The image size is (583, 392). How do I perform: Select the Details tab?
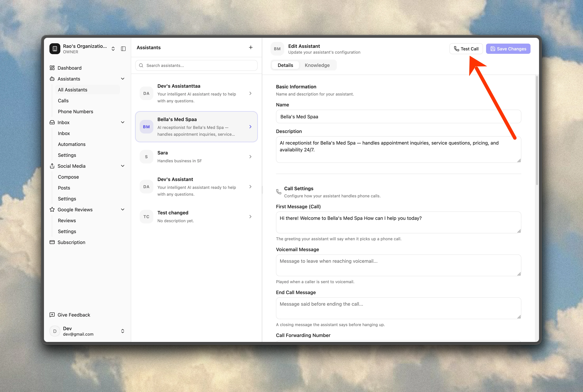click(x=285, y=65)
